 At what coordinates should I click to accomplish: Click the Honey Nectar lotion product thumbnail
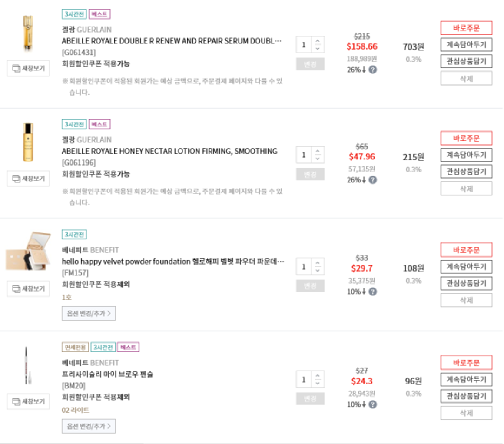click(28, 142)
